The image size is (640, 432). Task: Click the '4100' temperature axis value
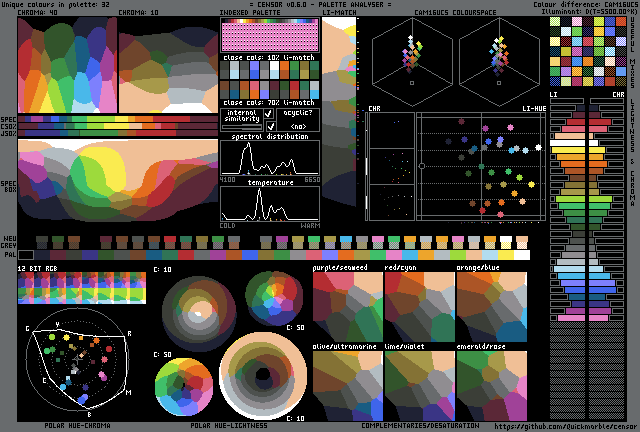227,180
